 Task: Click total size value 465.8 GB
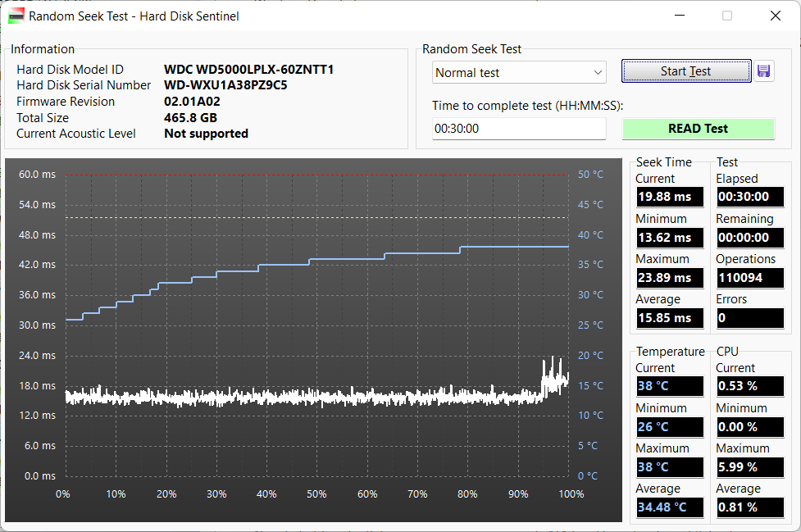[190, 117]
